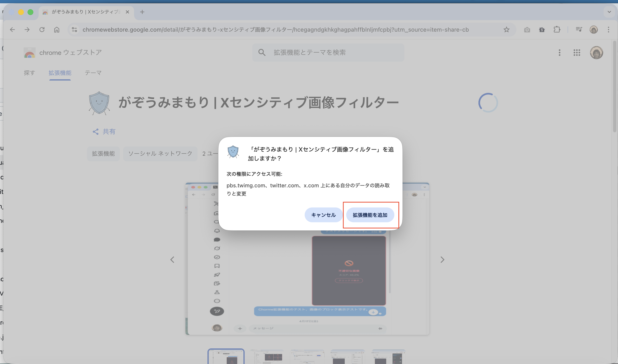Screen dimensions: 618x364
Task: Bookmark this page via the star icon
Action: pyautogui.click(x=506, y=29)
